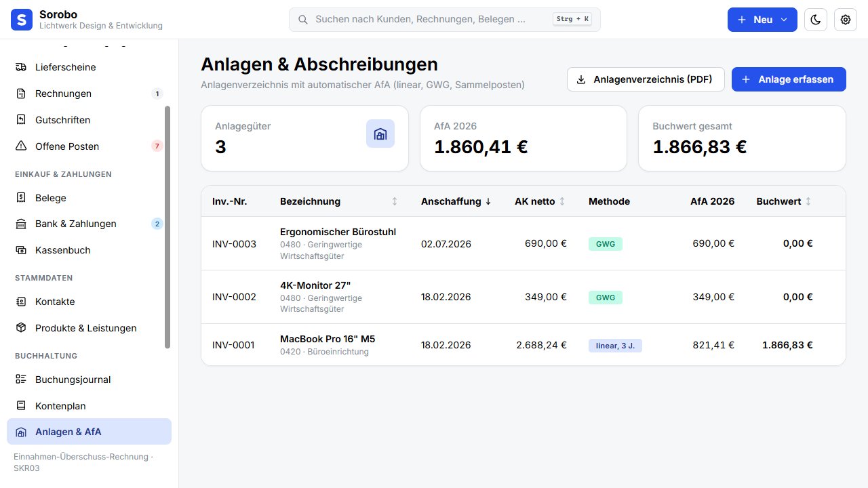The image size is (868, 488).
Task: Sort table by AK netto
Action: (540, 201)
